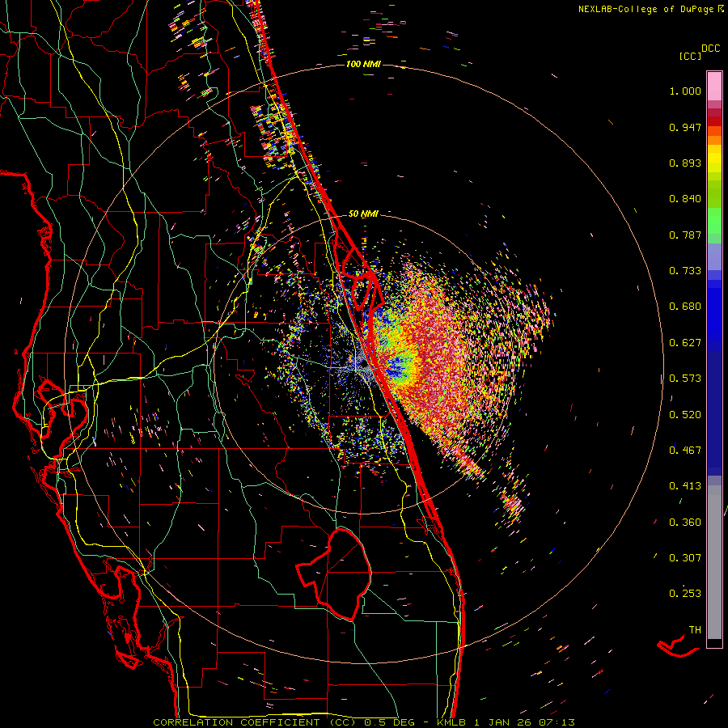Click the DCC label above the color scale
728x728 pixels.
pyautogui.click(x=710, y=49)
